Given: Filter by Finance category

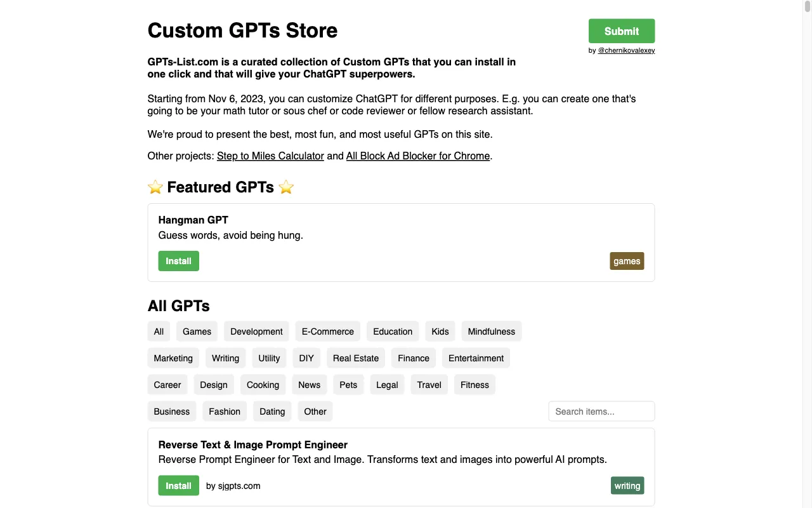Looking at the screenshot, I should point(414,358).
